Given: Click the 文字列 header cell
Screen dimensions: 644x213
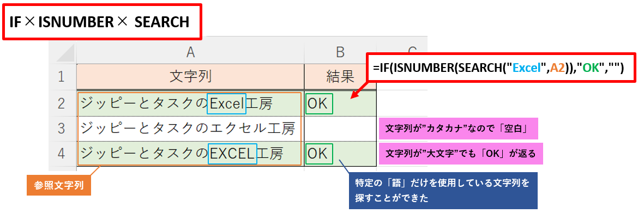Looking at the screenshot, I should coord(190,77).
